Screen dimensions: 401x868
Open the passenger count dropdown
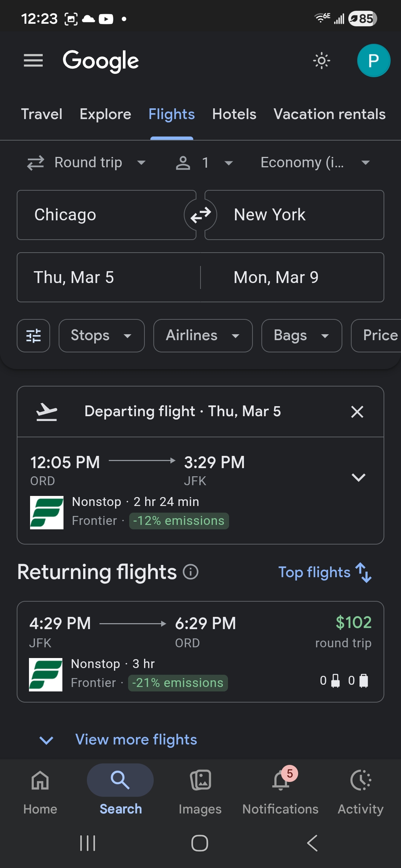(204, 162)
